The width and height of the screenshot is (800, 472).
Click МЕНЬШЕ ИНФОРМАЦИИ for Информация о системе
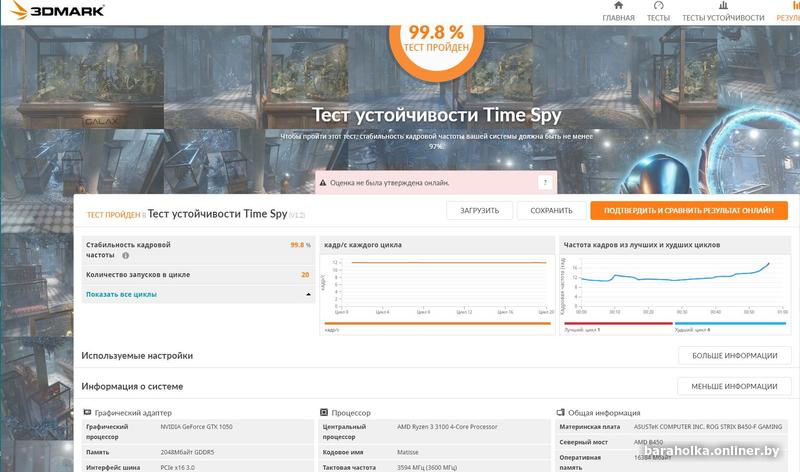point(734,386)
